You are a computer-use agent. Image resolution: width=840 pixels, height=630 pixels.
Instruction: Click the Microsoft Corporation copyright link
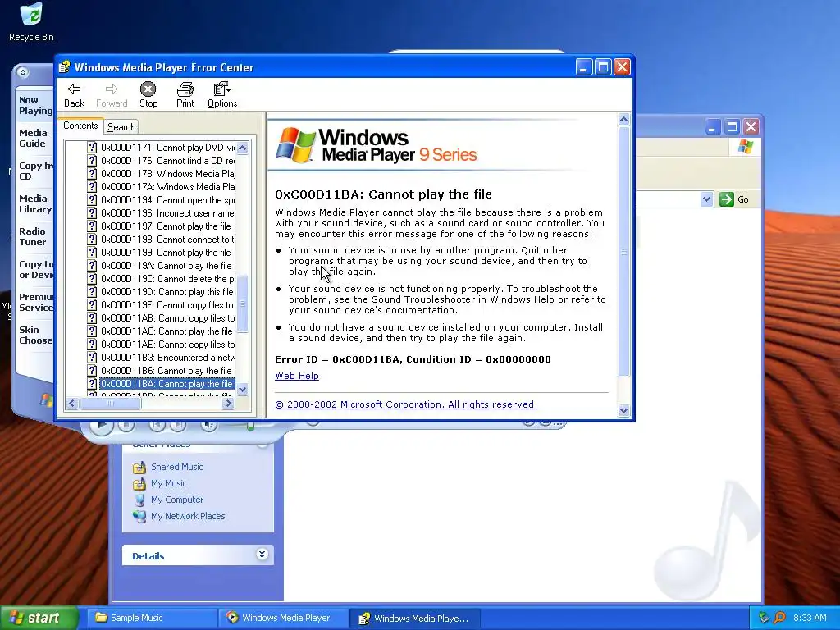point(406,404)
